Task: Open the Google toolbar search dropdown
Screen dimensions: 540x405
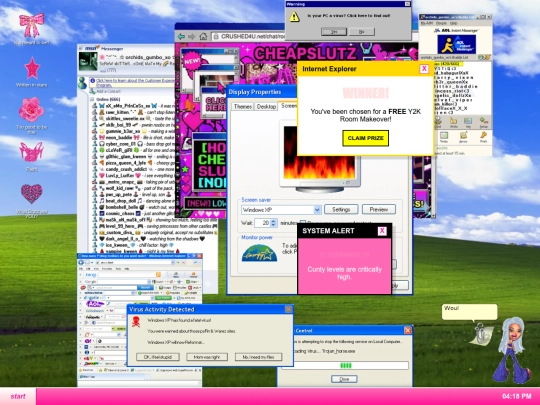Action: tap(149, 282)
